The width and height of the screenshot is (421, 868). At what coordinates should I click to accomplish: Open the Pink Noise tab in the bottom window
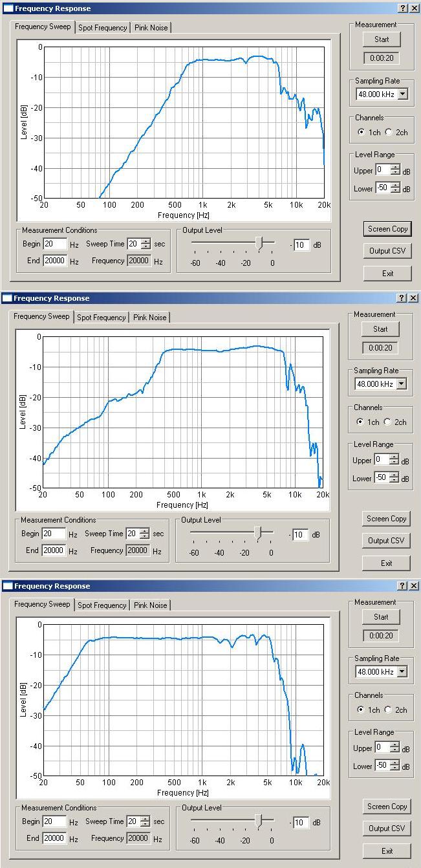tap(150, 605)
